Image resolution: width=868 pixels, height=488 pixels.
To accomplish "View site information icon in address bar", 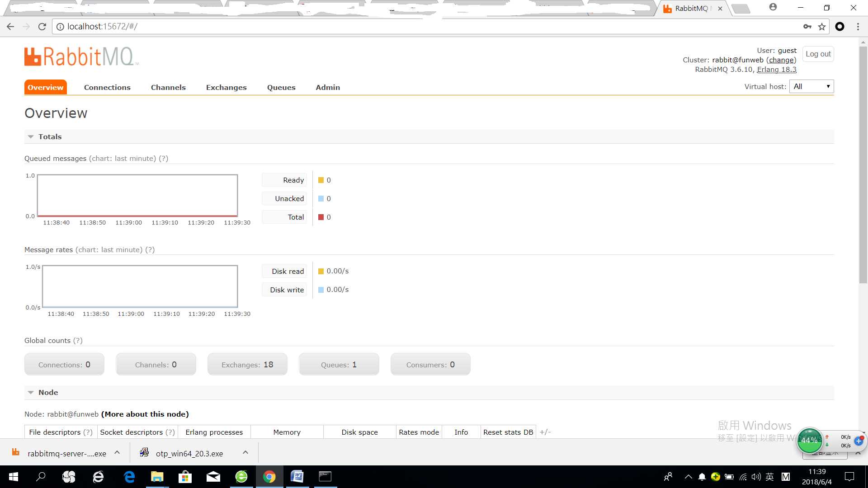I will click(60, 27).
